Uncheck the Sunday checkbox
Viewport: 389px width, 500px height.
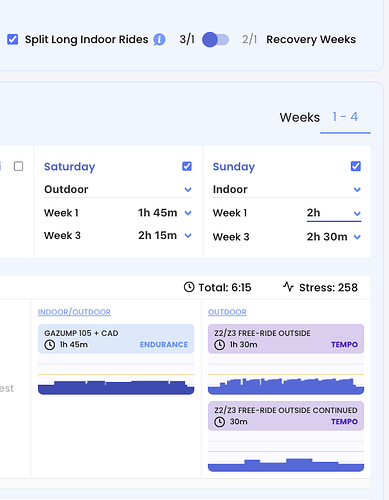(356, 166)
